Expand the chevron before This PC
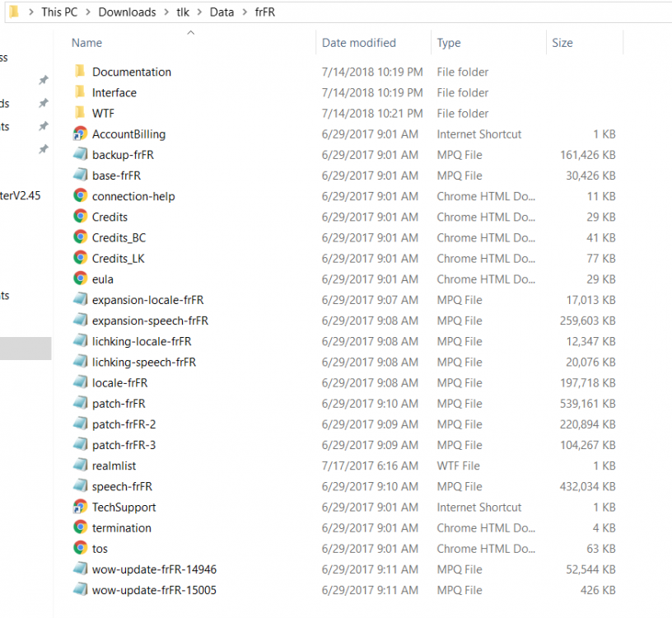 (30, 12)
